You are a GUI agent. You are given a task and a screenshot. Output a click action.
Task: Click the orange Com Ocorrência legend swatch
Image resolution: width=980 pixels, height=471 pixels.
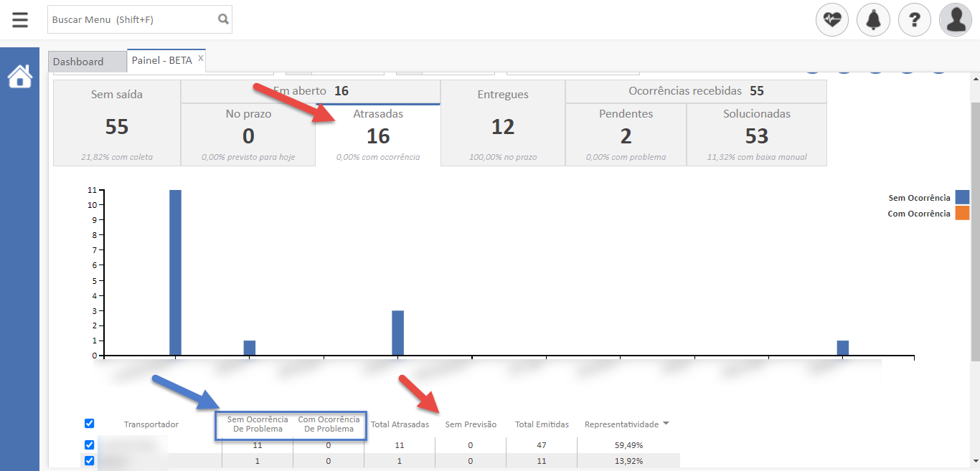(x=962, y=213)
